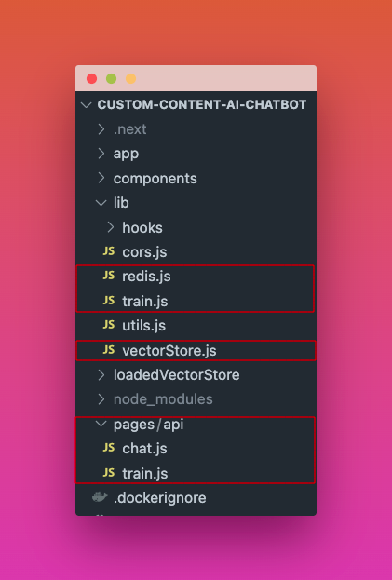The width and height of the screenshot is (392, 580).
Task: Open the vectorStore.js file
Action: pyautogui.click(x=169, y=350)
